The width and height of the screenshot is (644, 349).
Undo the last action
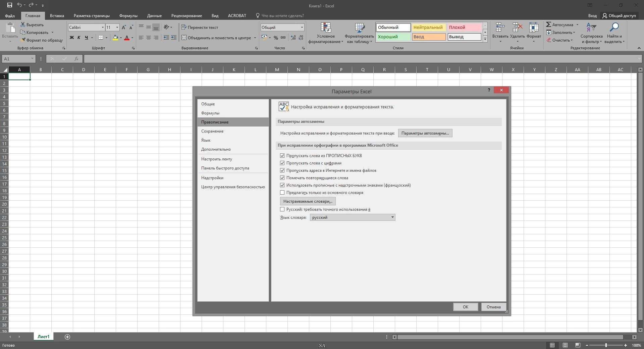[x=19, y=5]
